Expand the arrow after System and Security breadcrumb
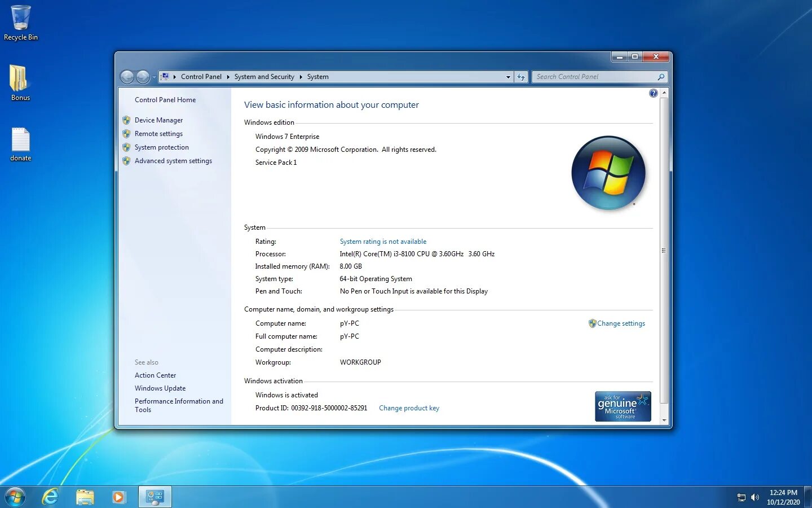This screenshot has width=812, height=508. [301, 77]
